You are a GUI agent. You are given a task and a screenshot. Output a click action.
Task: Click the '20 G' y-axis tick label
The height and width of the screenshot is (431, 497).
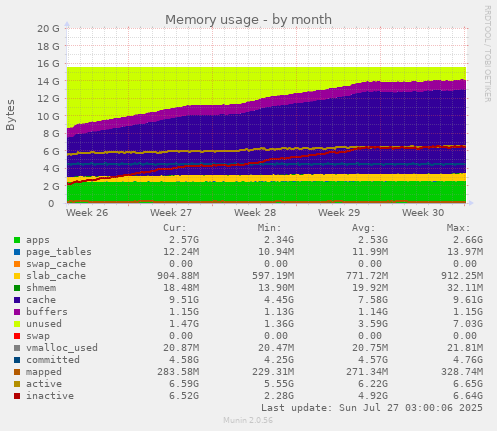[x=48, y=29]
